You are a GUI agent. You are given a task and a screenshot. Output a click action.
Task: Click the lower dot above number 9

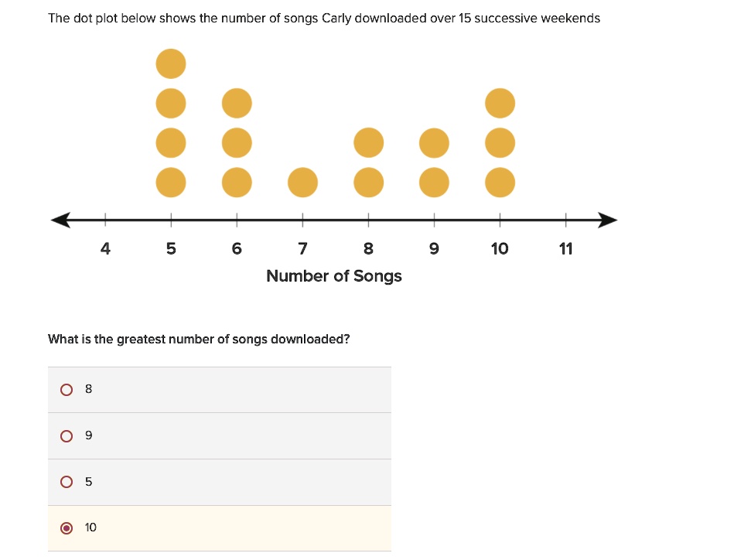click(434, 182)
